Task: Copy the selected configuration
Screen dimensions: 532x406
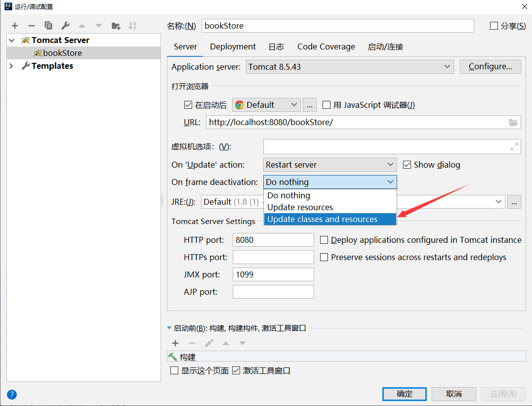Action: pos(48,26)
